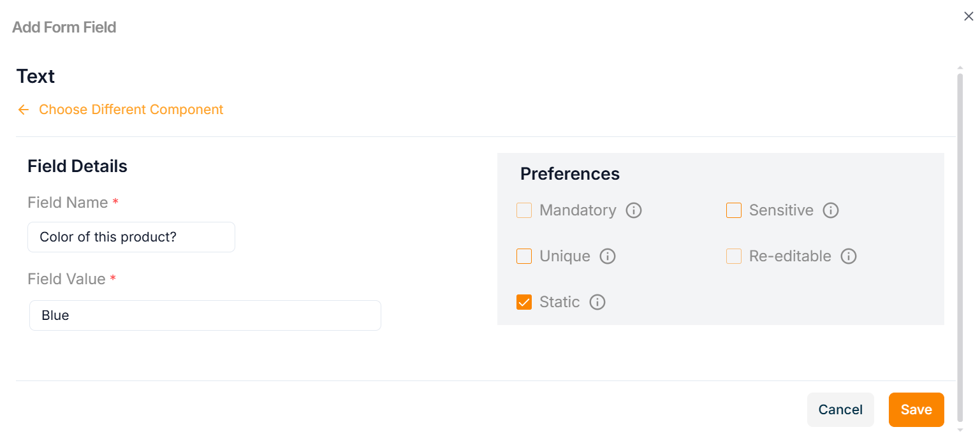Click the info icon next to Static

tap(597, 302)
